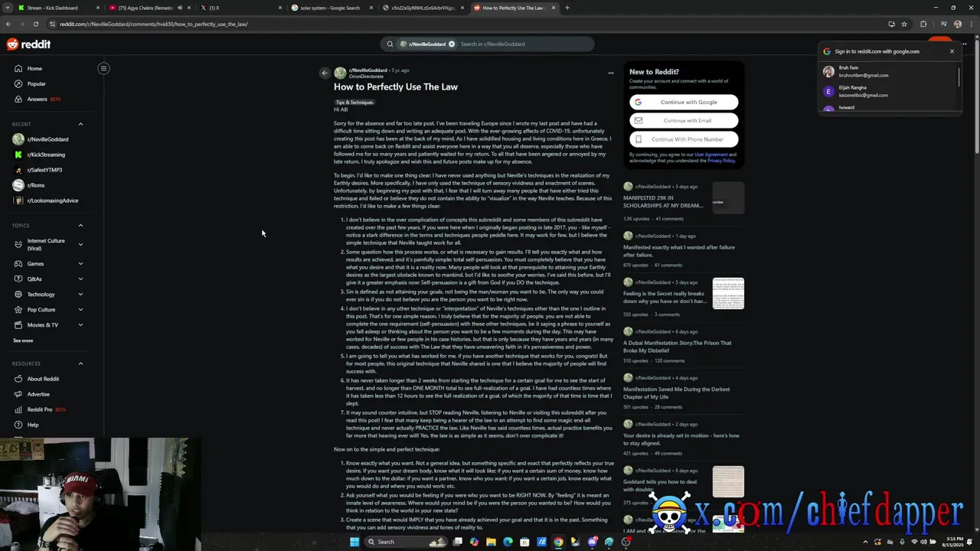Screen dimensions: 980x551
Task: Click the browser address bar URL
Action: click(154, 24)
